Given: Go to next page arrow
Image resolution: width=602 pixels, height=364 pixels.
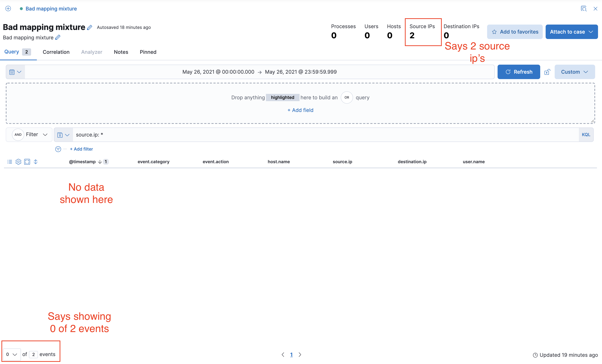Looking at the screenshot, I should (300, 354).
